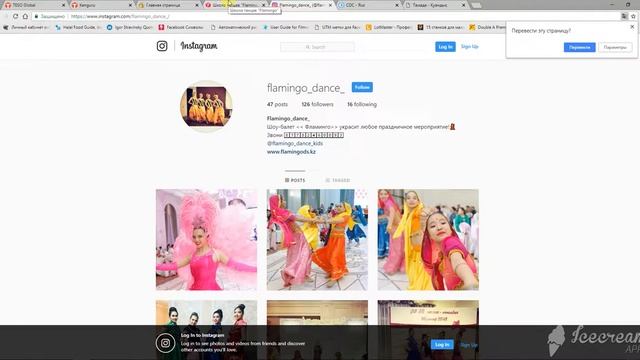
Task: Close the TOGO Global tab
Action: (63, 5)
